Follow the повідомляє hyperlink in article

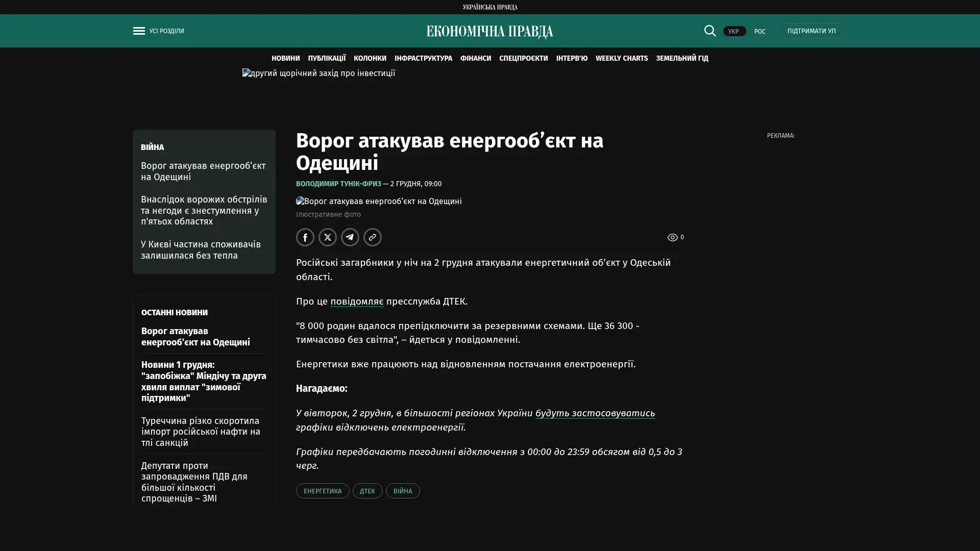coord(356,302)
